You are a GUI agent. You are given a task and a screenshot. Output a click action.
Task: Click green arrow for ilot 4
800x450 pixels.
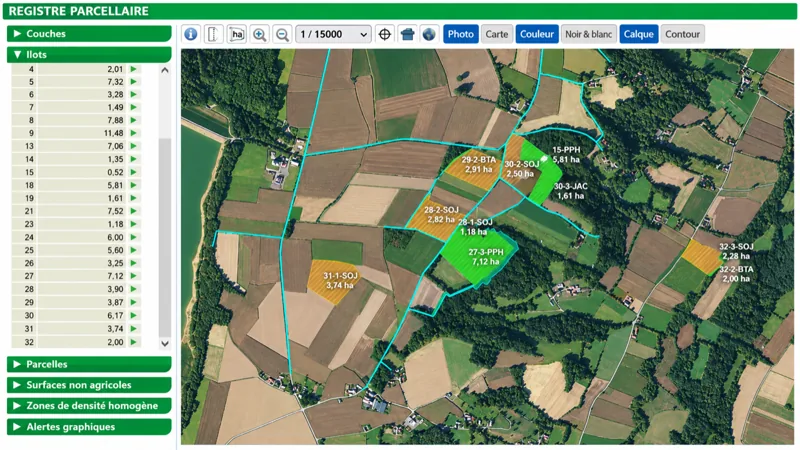[134, 69]
